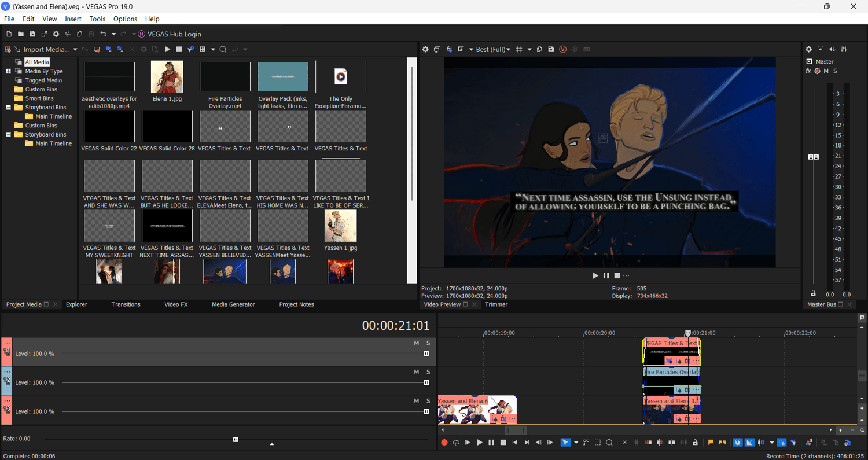Go to end of the project
This screenshot has height=460, width=868.
pos(527,443)
